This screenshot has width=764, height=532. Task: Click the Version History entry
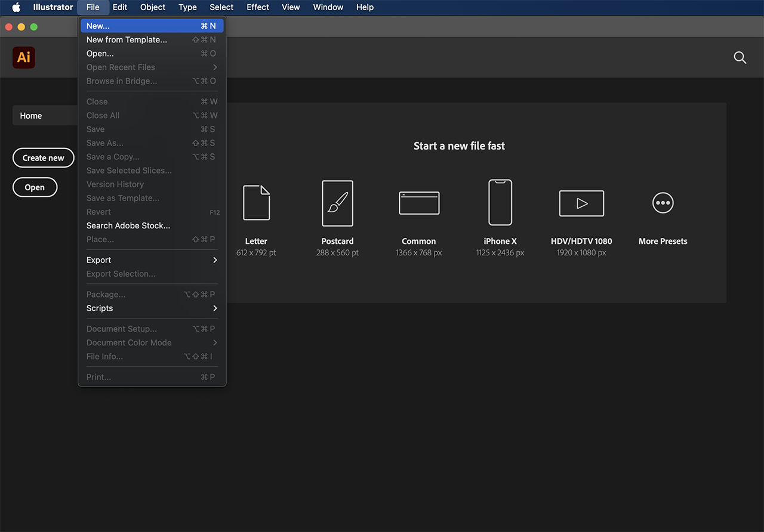[x=152, y=184]
